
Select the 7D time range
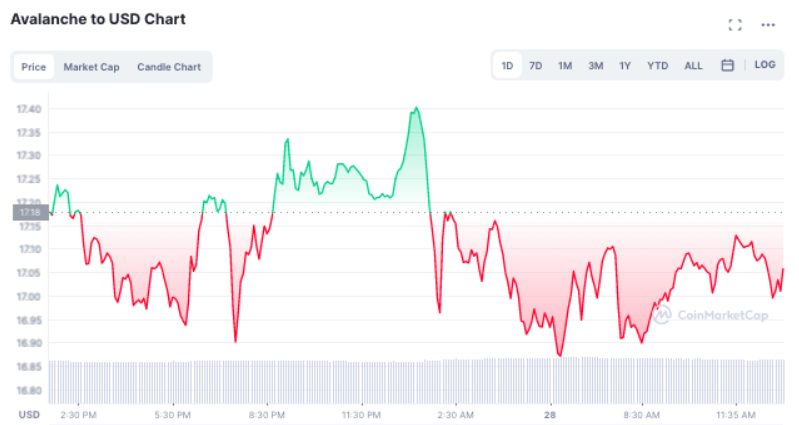[x=536, y=66]
